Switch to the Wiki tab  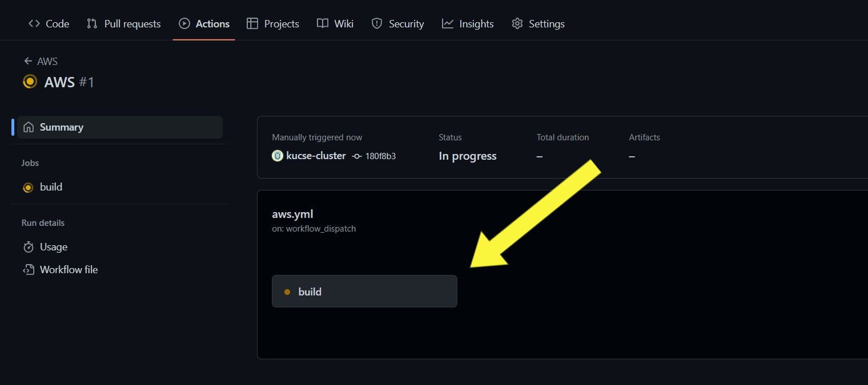click(335, 23)
